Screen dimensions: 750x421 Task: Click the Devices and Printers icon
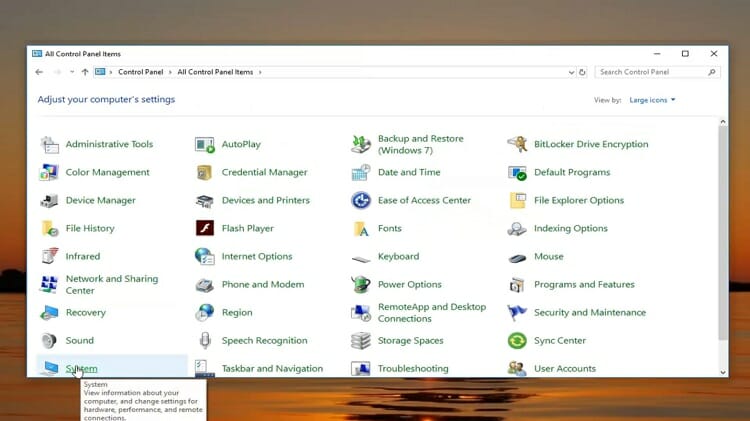[205, 200]
